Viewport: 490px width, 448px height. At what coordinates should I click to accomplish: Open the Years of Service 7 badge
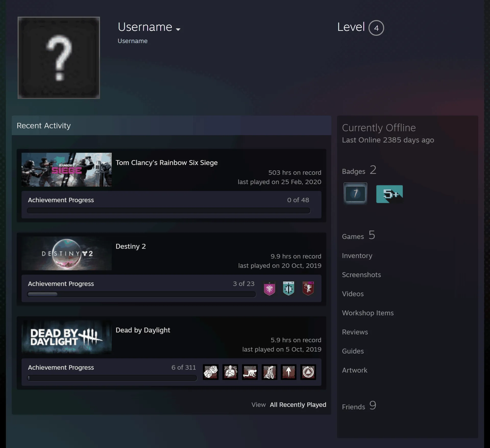pos(355,194)
